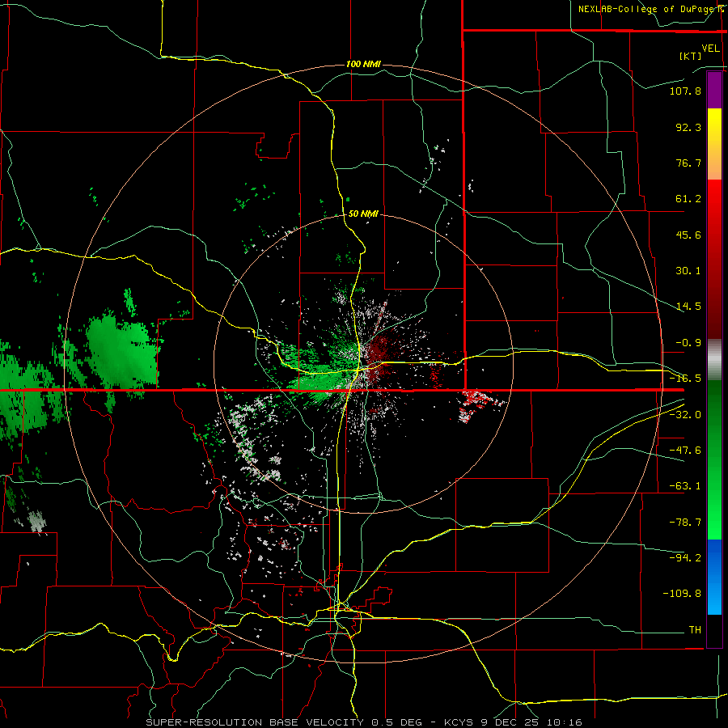Click the 107.8 value on velocity scale
This screenshot has width=728, height=728.
[x=685, y=91]
